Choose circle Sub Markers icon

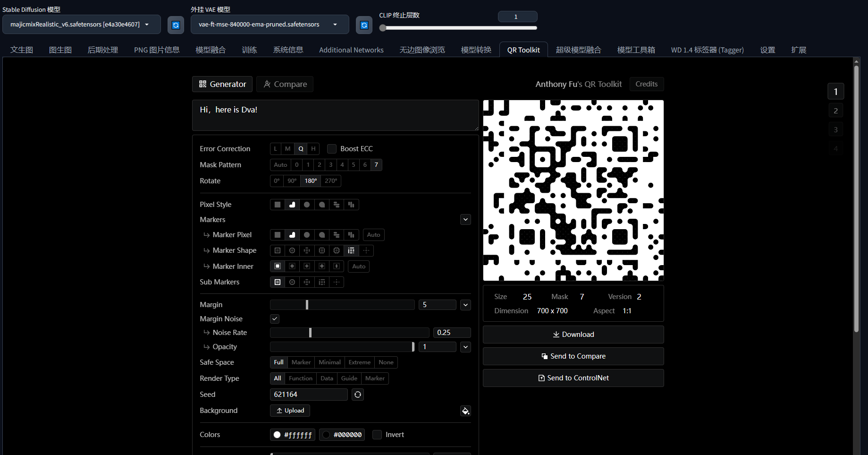[292, 282]
